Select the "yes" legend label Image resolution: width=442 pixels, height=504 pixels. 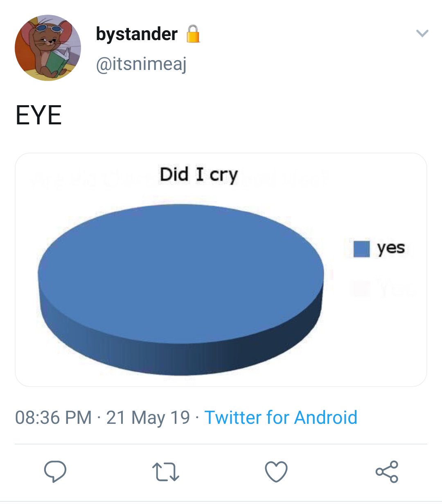click(x=391, y=248)
